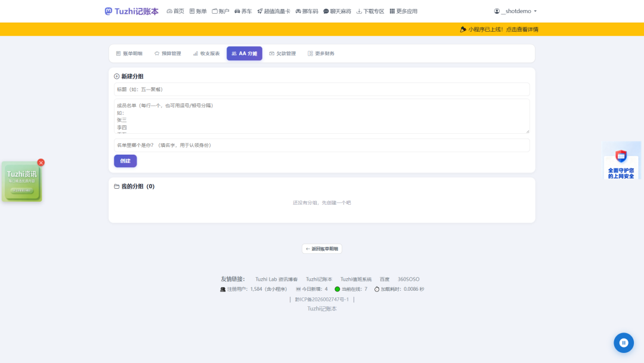Click the 友情链接 label
644x363 pixels.
(x=233, y=279)
